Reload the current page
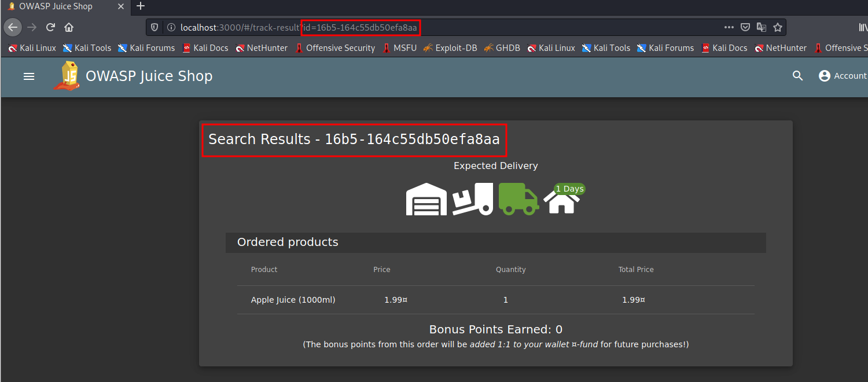 pos(50,27)
